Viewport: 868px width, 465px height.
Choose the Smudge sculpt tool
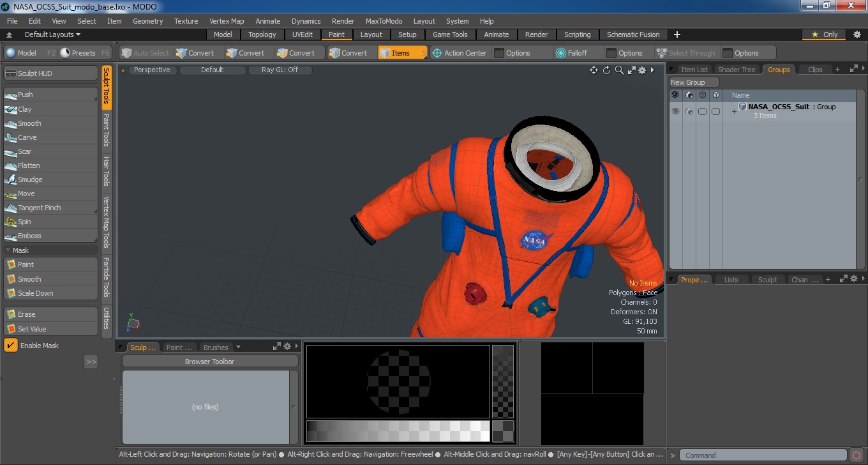click(x=51, y=179)
